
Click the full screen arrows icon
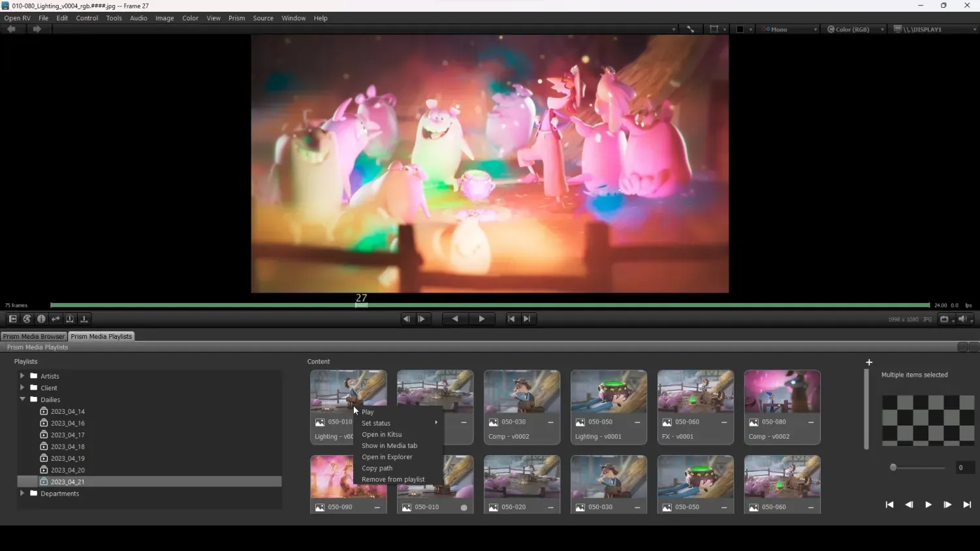tap(690, 29)
